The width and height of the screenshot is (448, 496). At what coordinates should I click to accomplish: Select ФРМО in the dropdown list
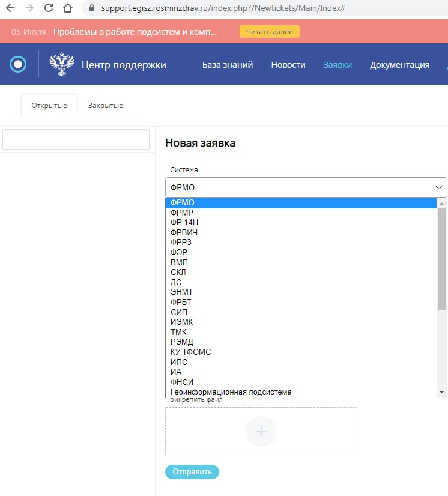[x=301, y=202]
